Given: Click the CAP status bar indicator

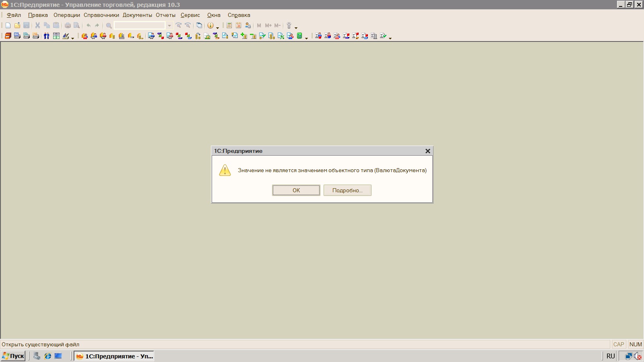Looking at the screenshot, I should point(619,344).
